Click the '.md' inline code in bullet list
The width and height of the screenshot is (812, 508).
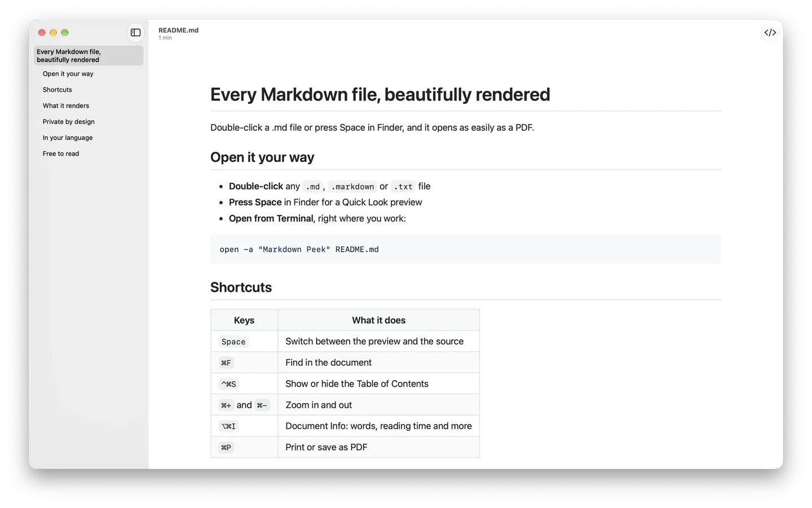pyautogui.click(x=312, y=187)
